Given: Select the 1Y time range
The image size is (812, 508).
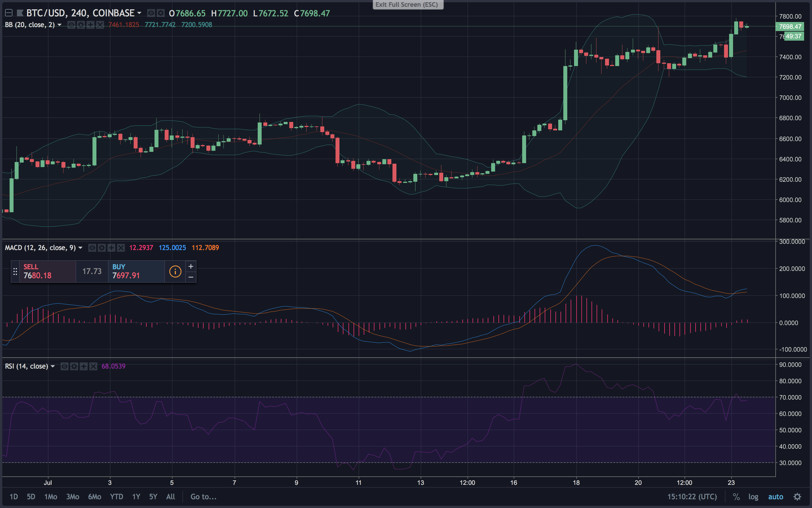Looking at the screenshot, I should click(x=136, y=497).
